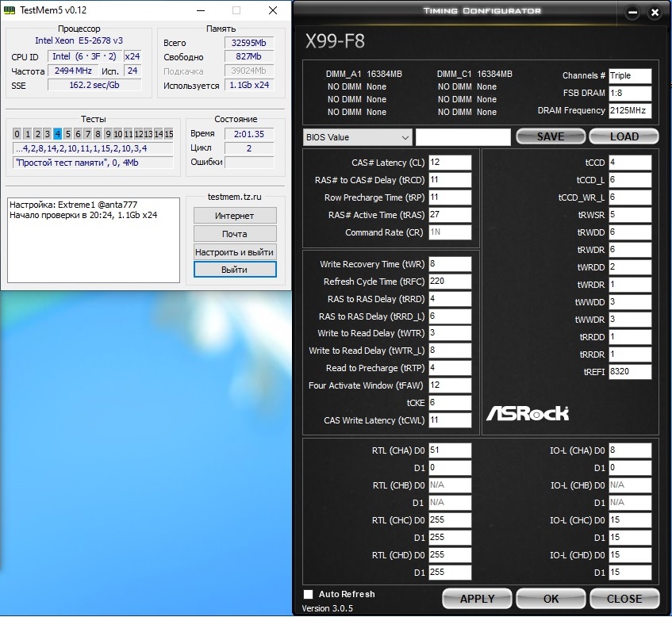Click the APPLY button
The height and width of the screenshot is (617, 672).
coord(477,599)
